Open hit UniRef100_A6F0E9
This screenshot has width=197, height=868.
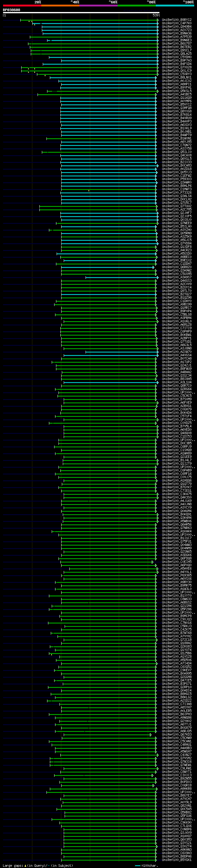pos(177,402)
